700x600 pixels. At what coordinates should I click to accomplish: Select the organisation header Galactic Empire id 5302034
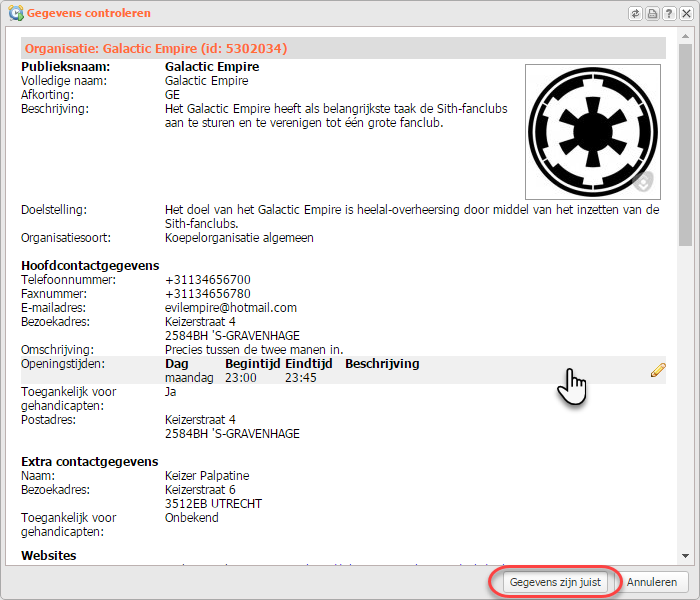[x=343, y=48]
